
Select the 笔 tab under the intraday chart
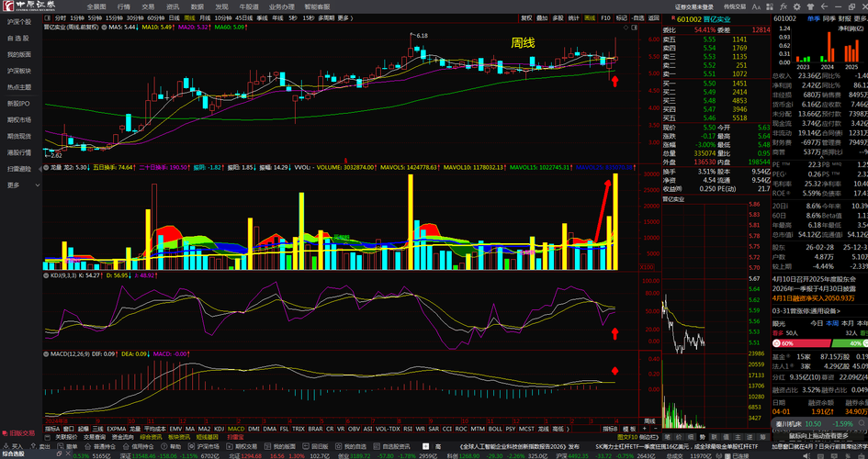point(667,438)
